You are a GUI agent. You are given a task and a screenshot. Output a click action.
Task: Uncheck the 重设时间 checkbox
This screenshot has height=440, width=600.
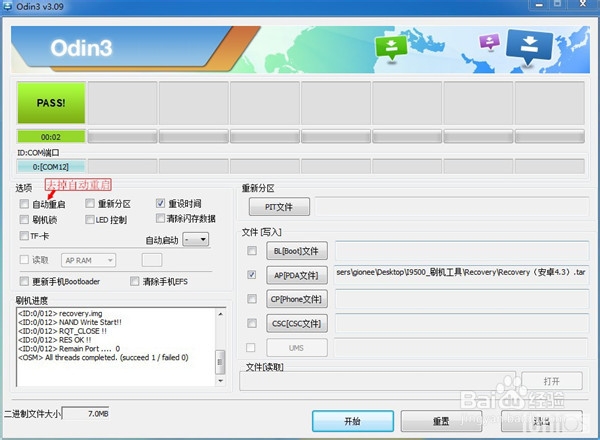[160, 203]
